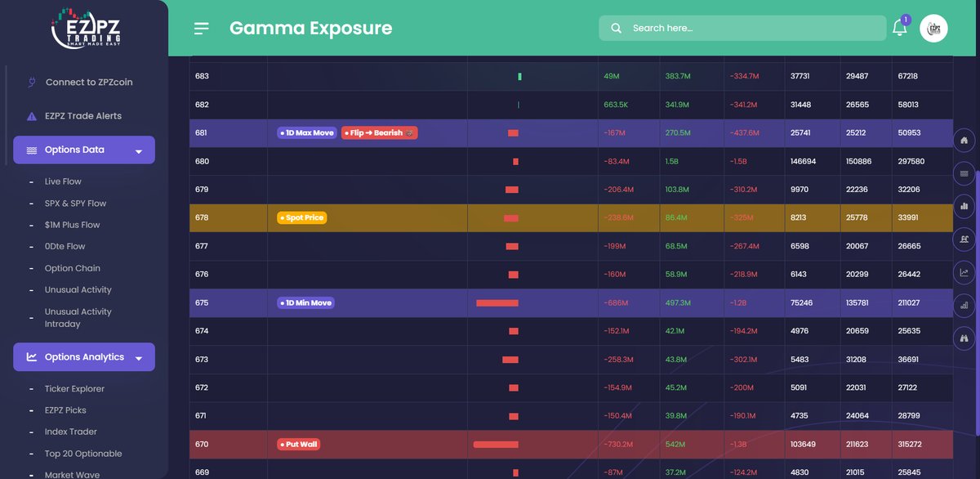Click the -124.2M value in row 669
The height and width of the screenshot is (479, 980).
pos(744,472)
